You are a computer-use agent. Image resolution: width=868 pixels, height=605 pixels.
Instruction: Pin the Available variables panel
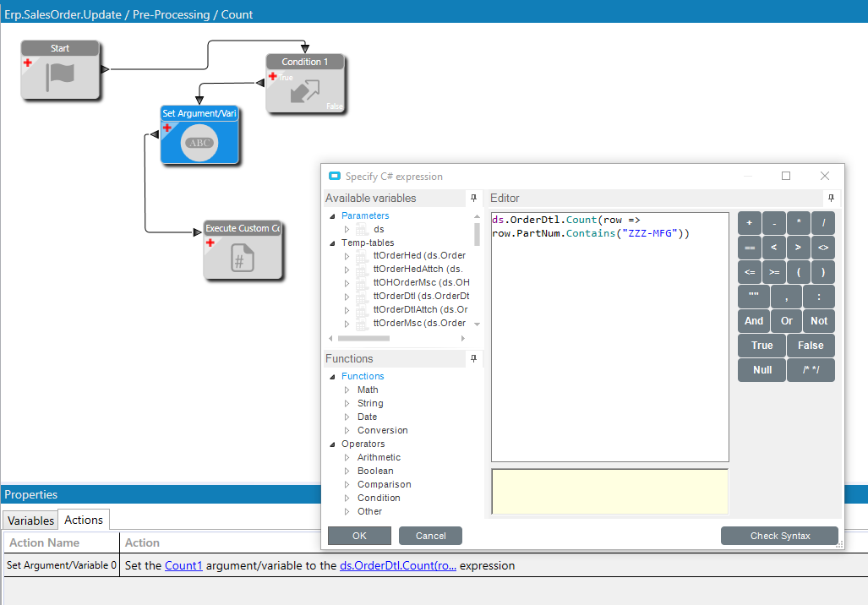pos(473,199)
